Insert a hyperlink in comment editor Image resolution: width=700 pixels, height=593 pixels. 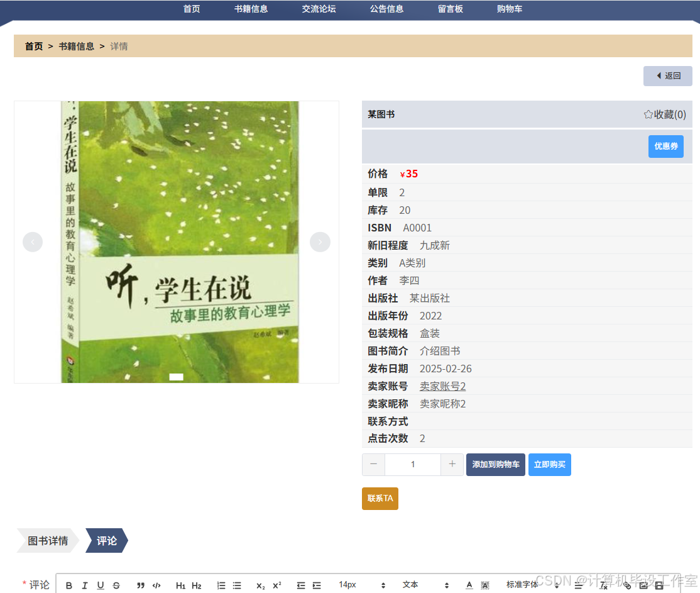(x=627, y=585)
